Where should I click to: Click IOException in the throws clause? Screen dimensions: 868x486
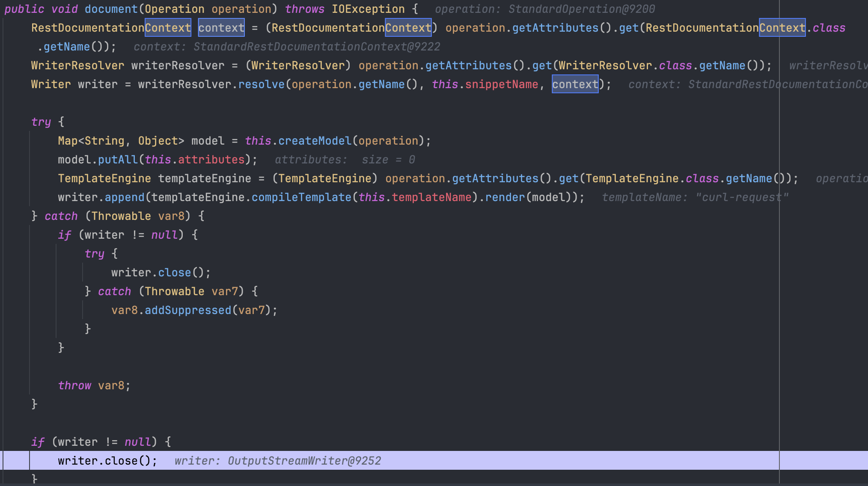[x=368, y=9]
